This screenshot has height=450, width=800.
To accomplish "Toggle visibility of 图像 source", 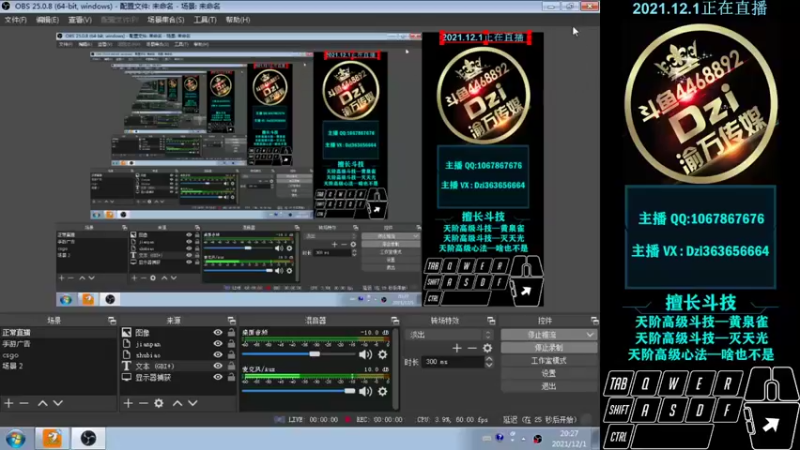I will pos(218,333).
